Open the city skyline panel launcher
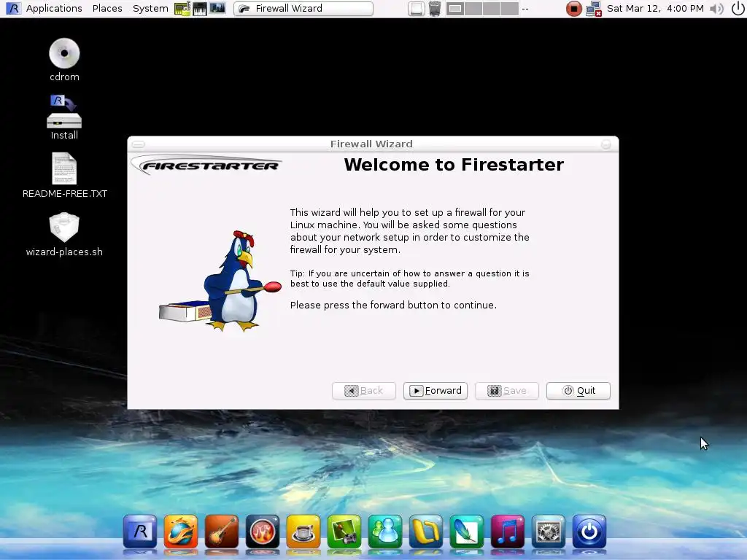This screenshot has height=560, width=747. (x=217, y=8)
